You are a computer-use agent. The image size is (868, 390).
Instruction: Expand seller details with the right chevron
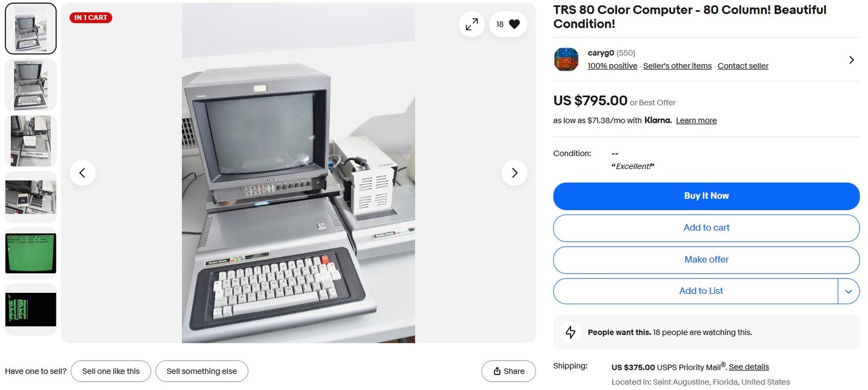click(851, 60)
